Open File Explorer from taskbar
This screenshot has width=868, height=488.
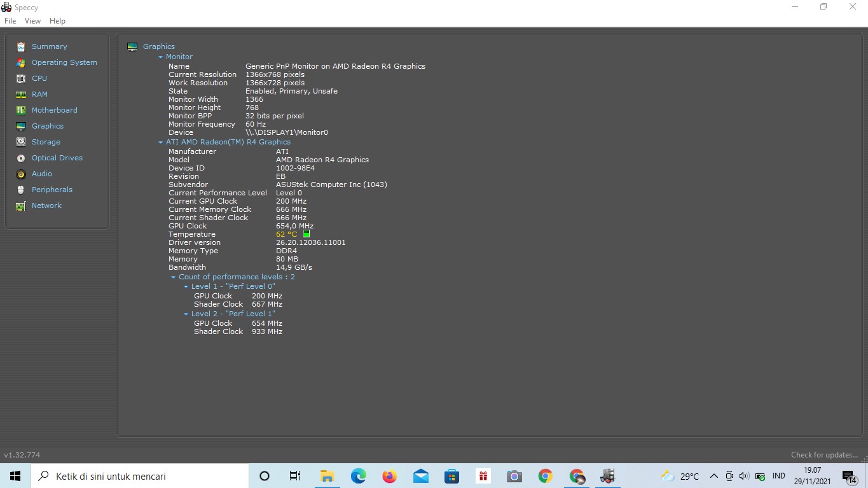(327, 476)
